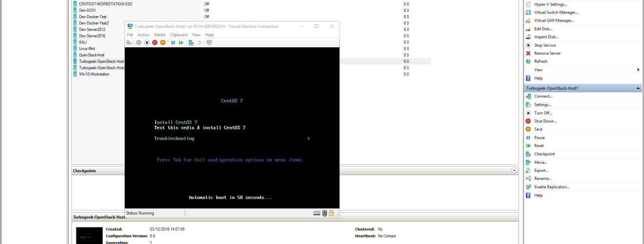The height and width of the screenshot is (244, 644).
Task: Create a checkpoint using the VM toolbar icon
Action: (x=191, y=43)
